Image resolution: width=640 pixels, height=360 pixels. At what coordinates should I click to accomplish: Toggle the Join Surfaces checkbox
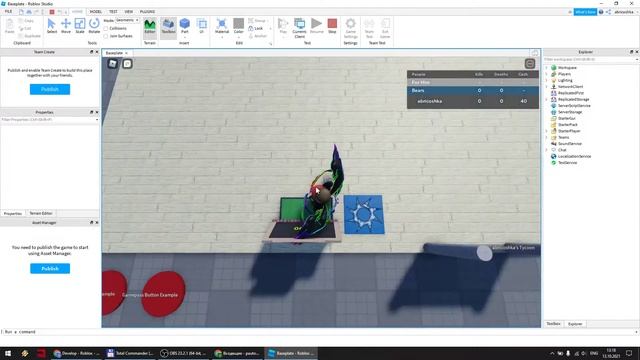(106, 36)
